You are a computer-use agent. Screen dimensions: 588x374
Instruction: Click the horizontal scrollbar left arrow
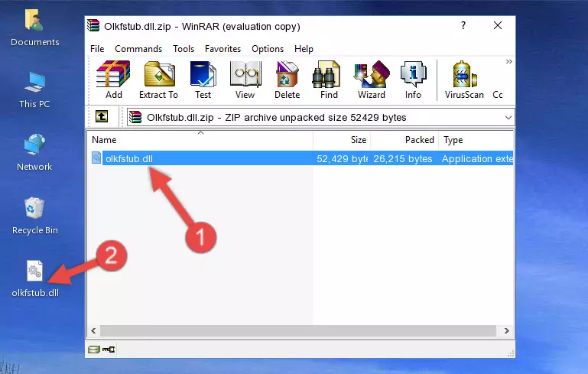(x=94, y=331)
